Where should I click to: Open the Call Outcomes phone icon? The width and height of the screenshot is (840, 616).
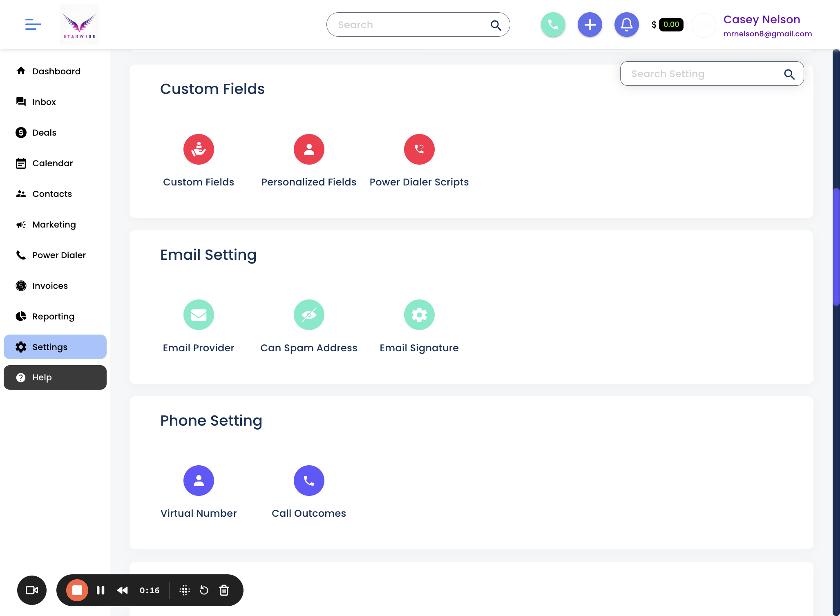point(309,480)
